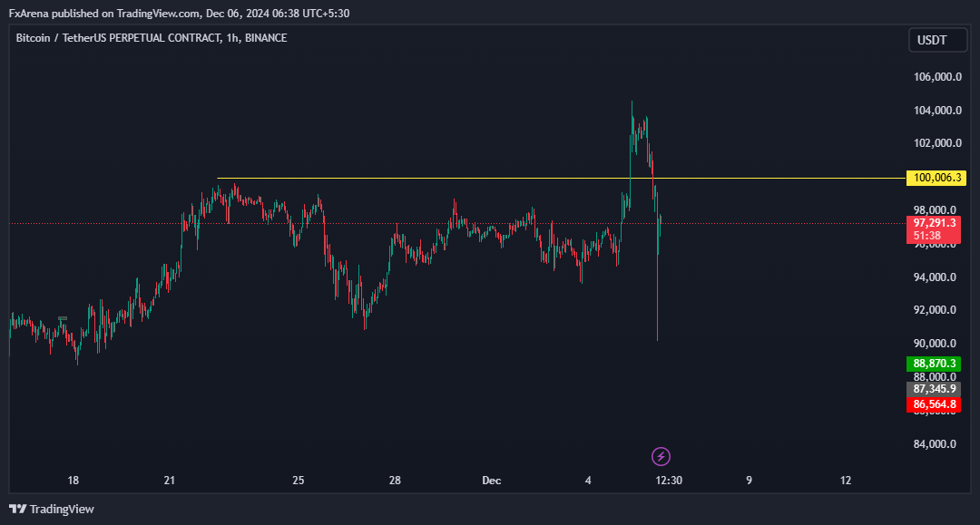Open the USDT currency selector
This screenshot has height=525, width=980.
point(937,41)
